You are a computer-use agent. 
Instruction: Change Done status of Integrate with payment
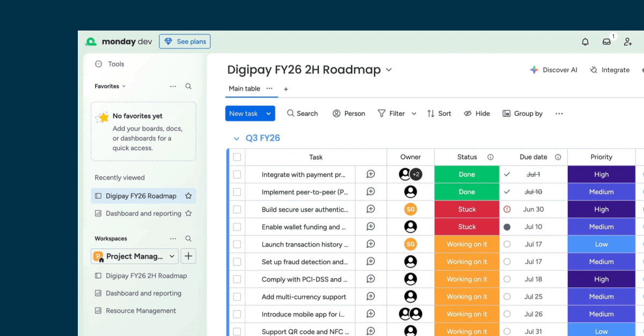[467, 175]
